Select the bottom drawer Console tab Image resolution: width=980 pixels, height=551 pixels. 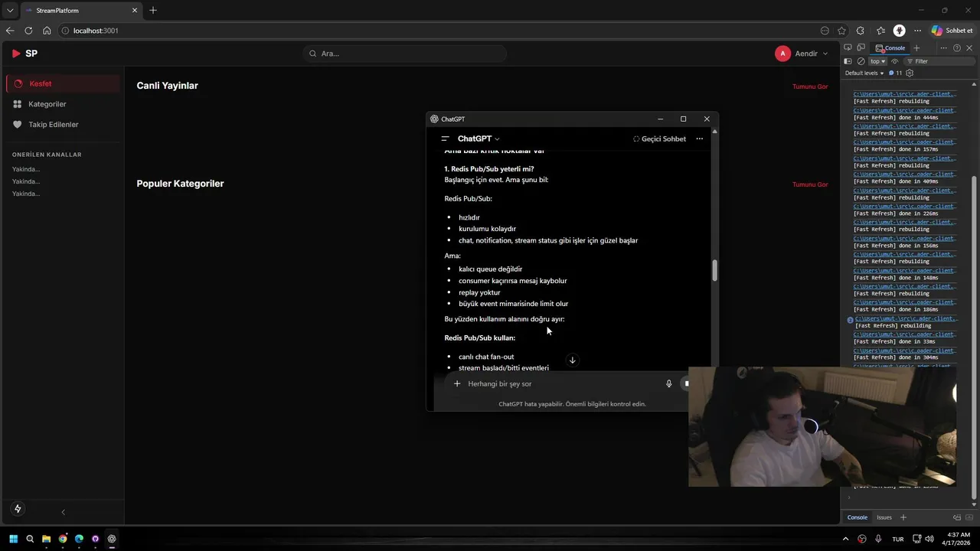pos(857,517)
